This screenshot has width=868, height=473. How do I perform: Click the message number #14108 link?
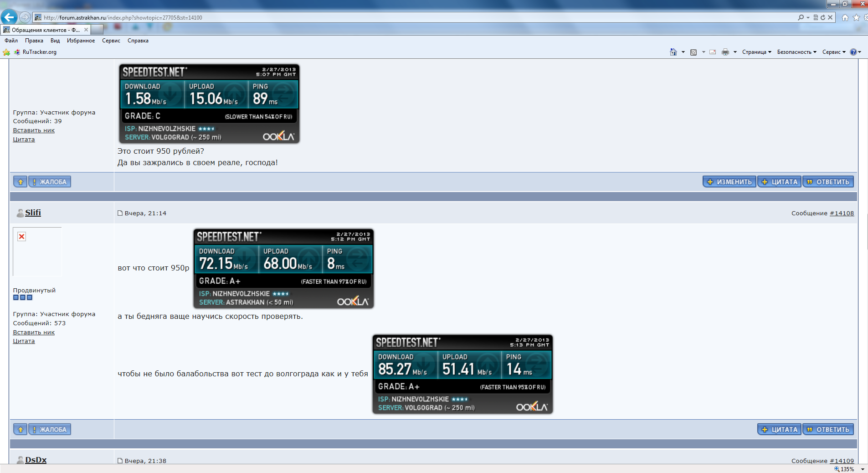(x=842, y=213)
